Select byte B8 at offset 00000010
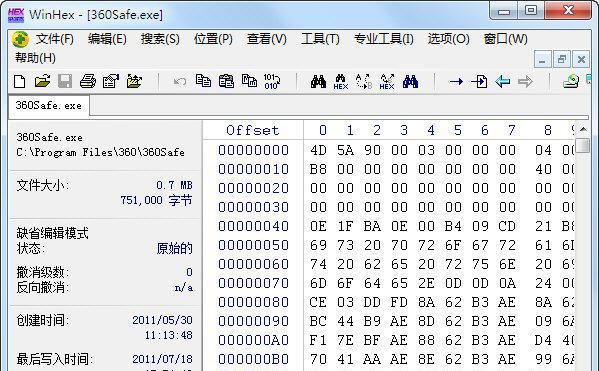Screen dimensions: 599x371 pyautogui.click(x=318, y=169)
